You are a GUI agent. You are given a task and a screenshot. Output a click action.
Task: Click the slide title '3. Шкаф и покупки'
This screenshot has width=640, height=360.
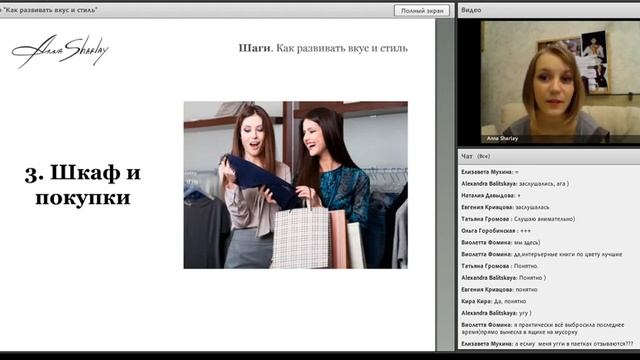click(83, 185)
